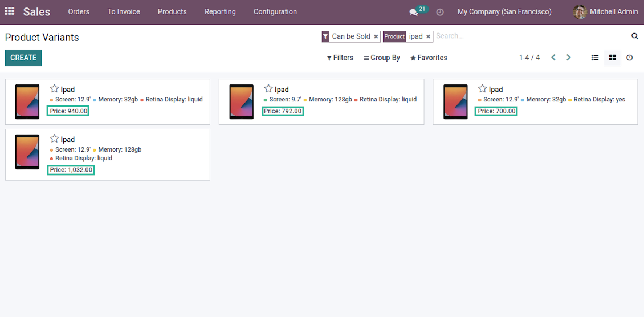Screen dimensions: 644x317
Task: Star the Ipad priced 700.00
Action: click(482, 89)
